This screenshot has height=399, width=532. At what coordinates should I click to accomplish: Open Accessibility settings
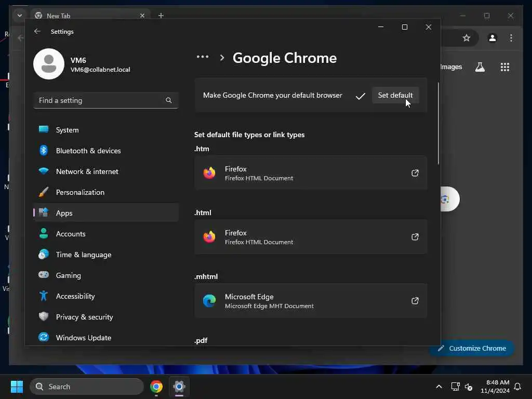pyautogui.click(x=106, y=296)
